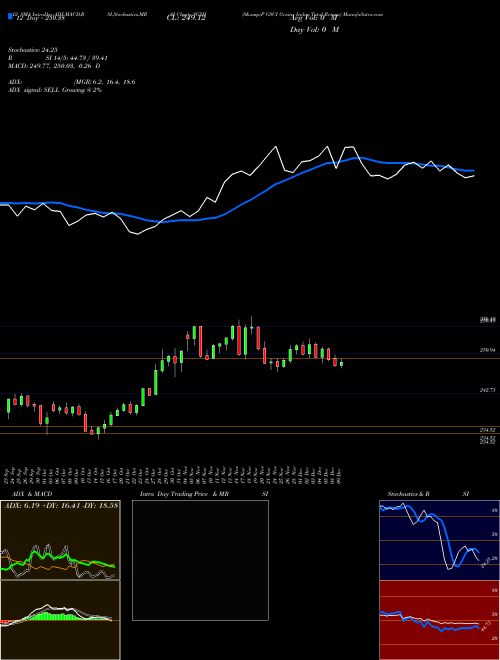Select the ADX (MGR) 6.2, 16.4, 18.6 line
500x660 pixels.
click(x=71, y=82)
